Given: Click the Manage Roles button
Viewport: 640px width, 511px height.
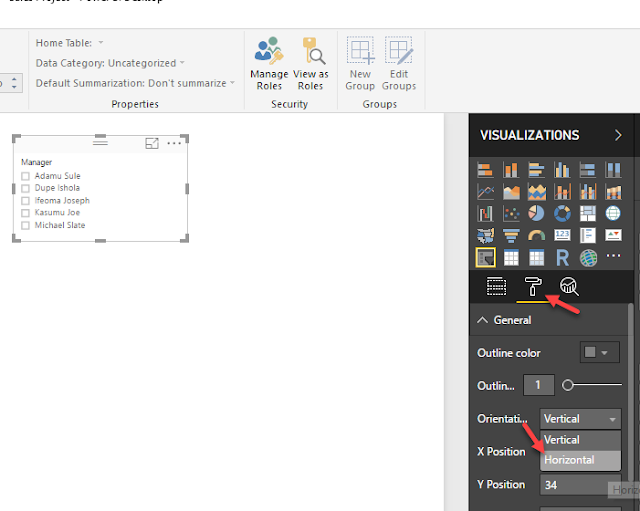Looking at the screenshot, I should (x=269, y=64).
